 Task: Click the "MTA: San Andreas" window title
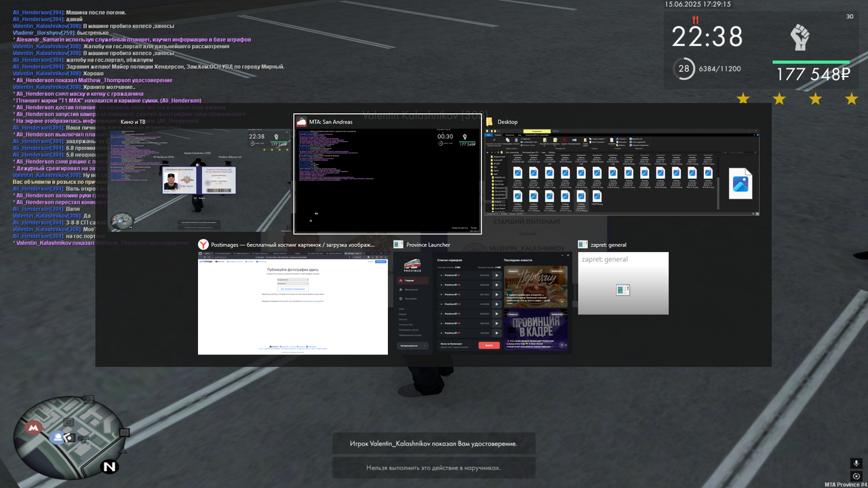click(331, 122)
